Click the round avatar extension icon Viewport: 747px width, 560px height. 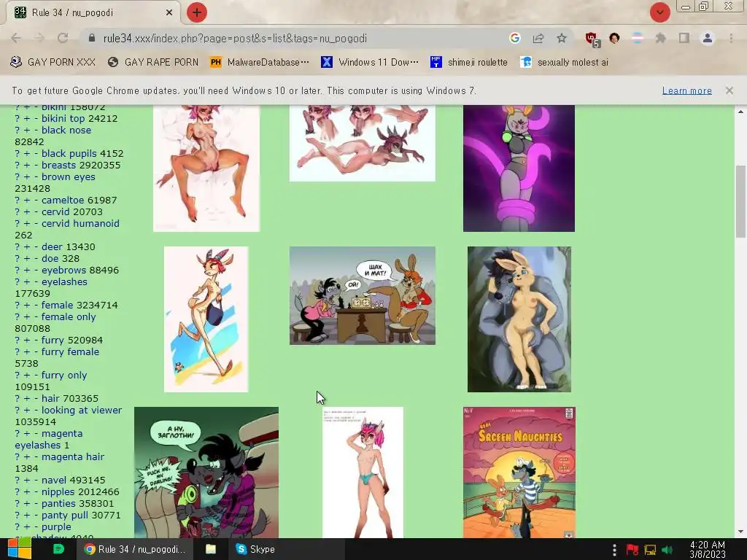[614, 38]
